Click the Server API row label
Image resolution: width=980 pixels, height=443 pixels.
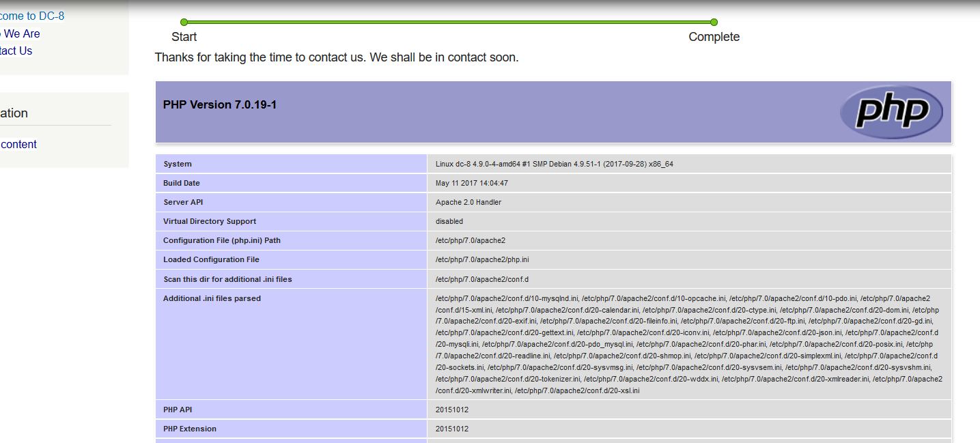(183, 202)
